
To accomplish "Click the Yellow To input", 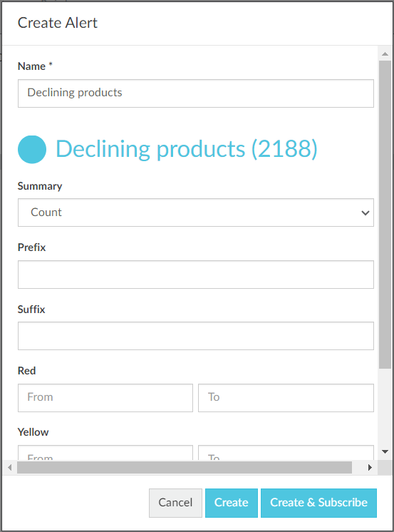I will [x=286, y=453].
